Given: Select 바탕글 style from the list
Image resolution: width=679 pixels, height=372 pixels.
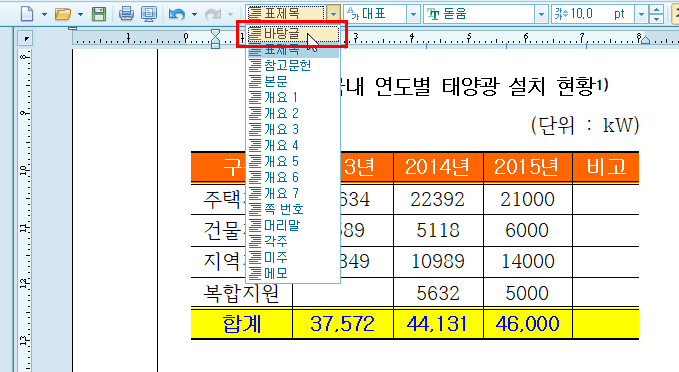Looking at the screenshot, I should click(x=293, y=34).
